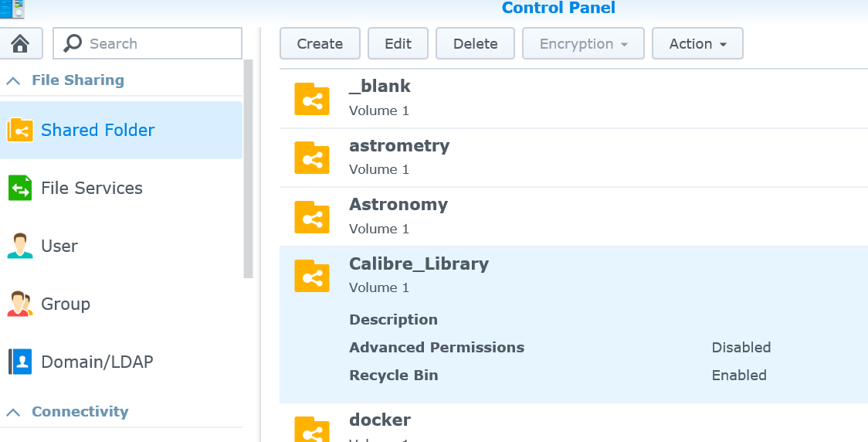Select the astrometry folder icon
This screenshot has height=442, width=868.
tap(312, 158)
